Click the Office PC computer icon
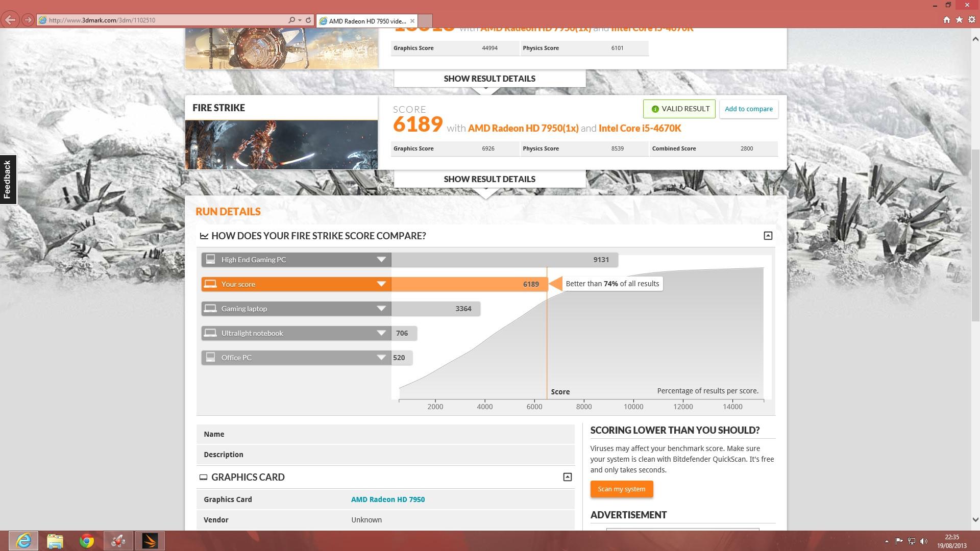The image size is (980, 551). click(x=210, y=357)
